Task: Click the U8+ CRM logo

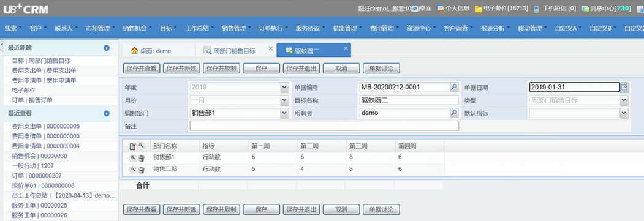Action: pos(26,8)
